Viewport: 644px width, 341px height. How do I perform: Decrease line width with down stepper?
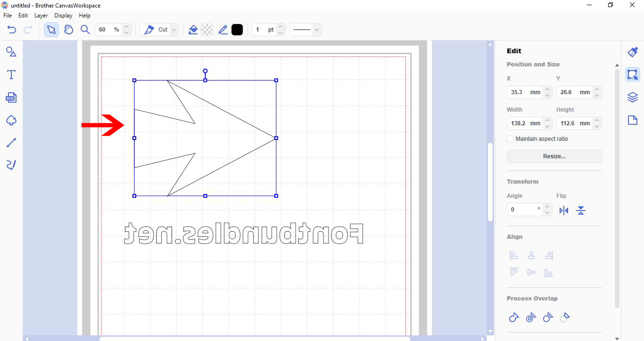tap(281, 33)
